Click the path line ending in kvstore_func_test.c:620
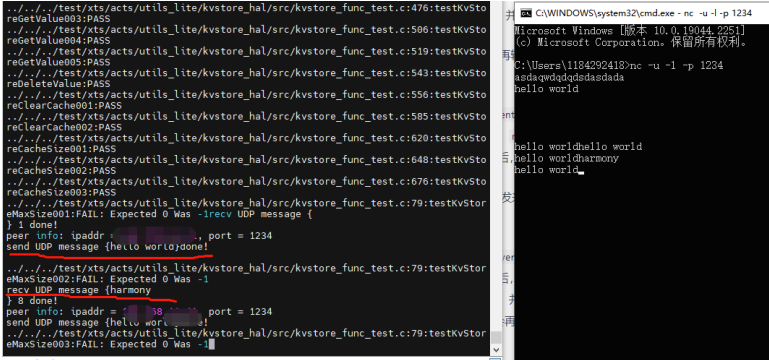769x360 pixels. [247, 138]
